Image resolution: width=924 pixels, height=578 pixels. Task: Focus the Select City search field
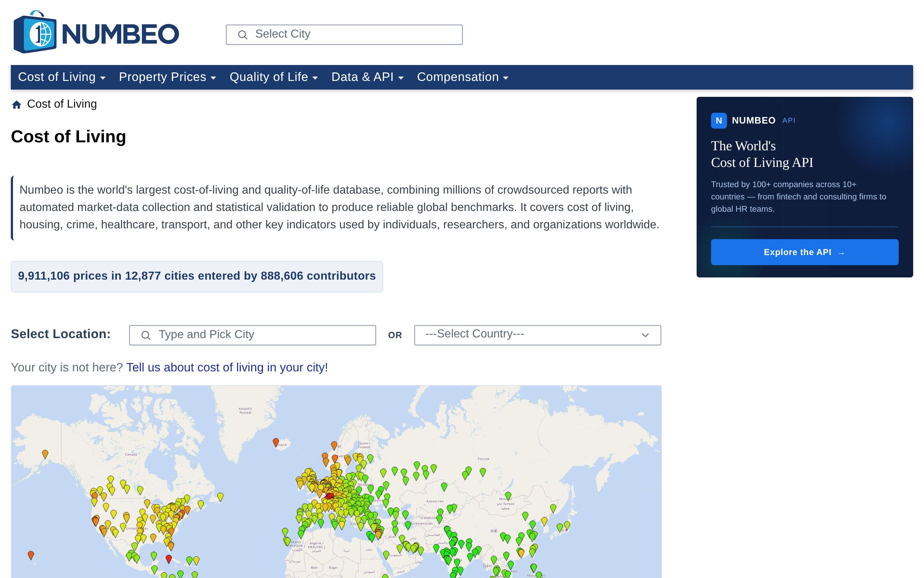[x=344, y=35]
